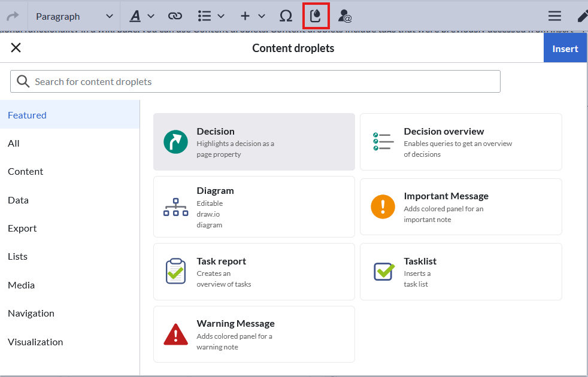
Task: Open the hamburger page options menu
Action: point(554,16)
